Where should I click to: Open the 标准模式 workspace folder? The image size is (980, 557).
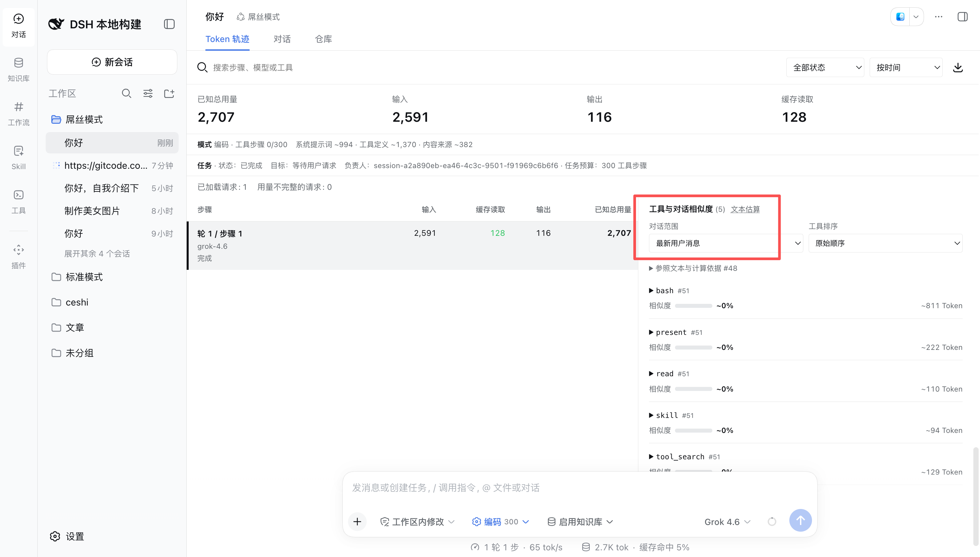point(112,277)
